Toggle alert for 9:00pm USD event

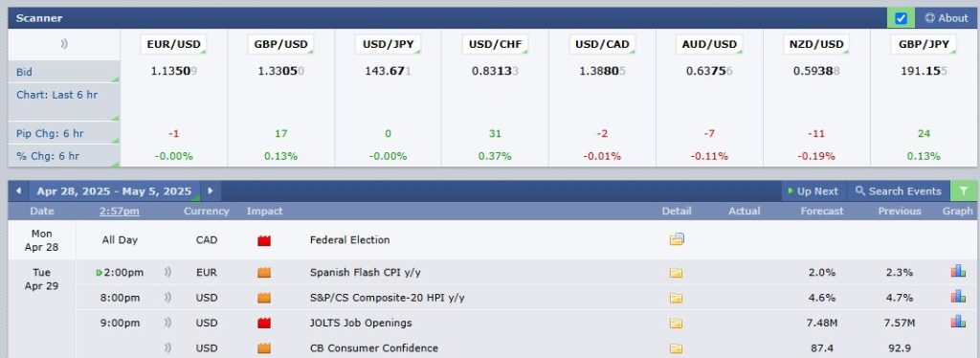[167, 323]
